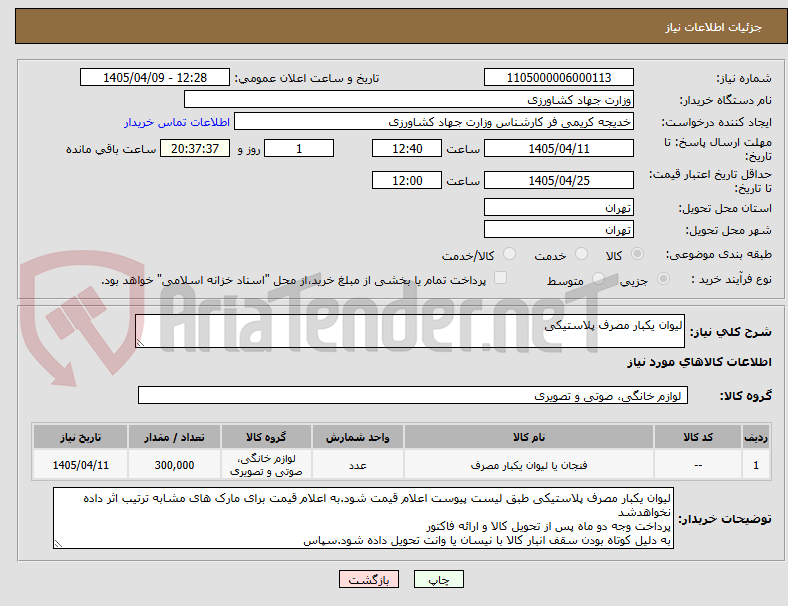
Task: Click the quantity cell 300,000
Action: [174, 465]
